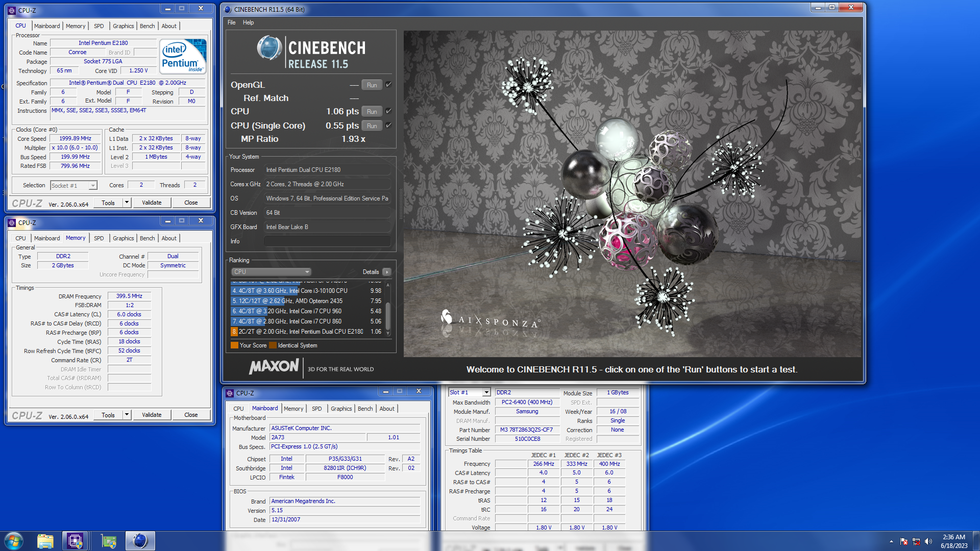
Task: Open the green graphics card app in the taskbar
Action: [108, 541]
